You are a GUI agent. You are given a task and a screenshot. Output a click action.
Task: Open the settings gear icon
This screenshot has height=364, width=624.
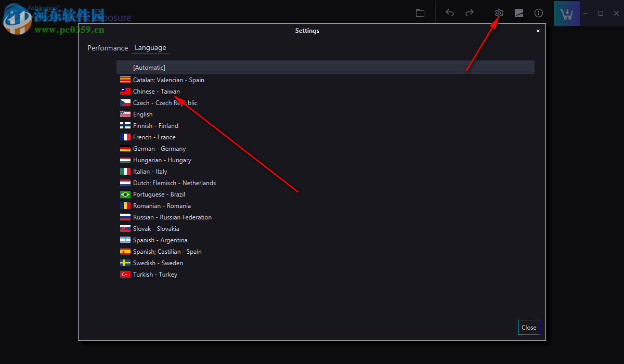498,13
